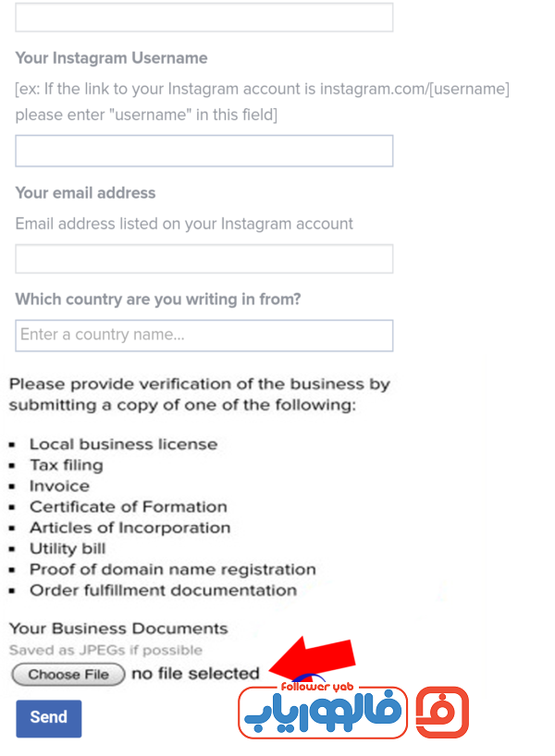Viewport: 555px width, 756px height.
Task: Focus the Instagram Username input box
Action: click(x=204, y=151)
